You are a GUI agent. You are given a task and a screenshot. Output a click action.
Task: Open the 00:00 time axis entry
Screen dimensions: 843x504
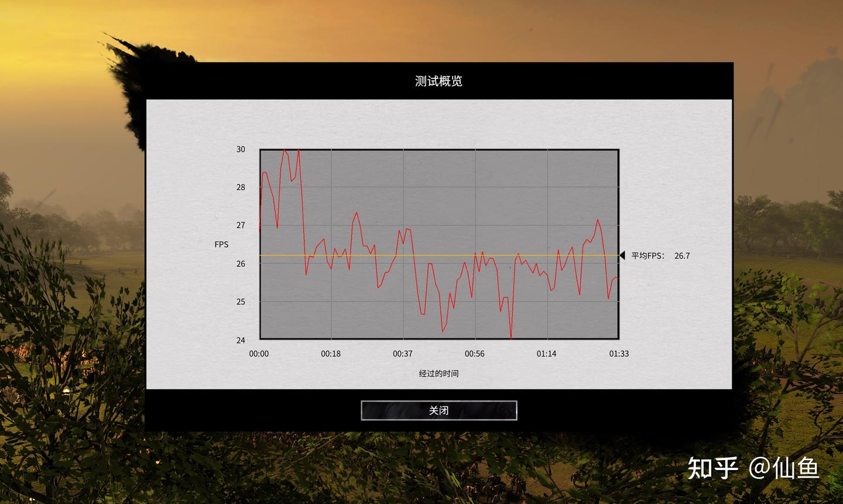click(259, 354)
